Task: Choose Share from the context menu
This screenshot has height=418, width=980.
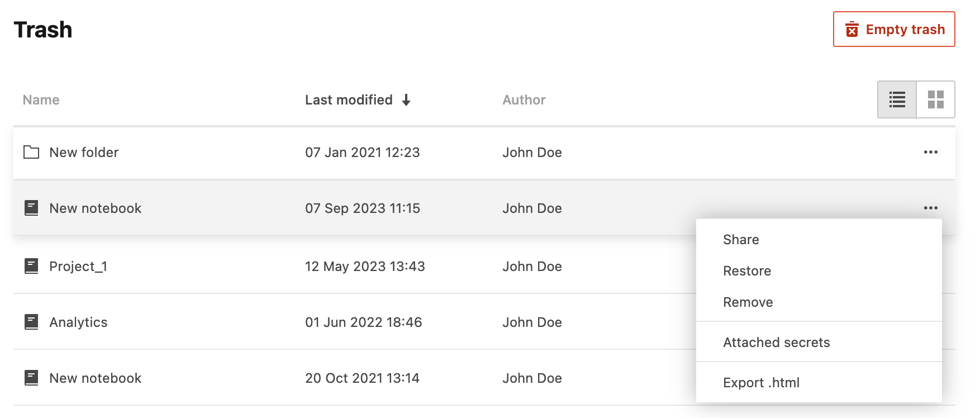Action: [x=741, y=240]
